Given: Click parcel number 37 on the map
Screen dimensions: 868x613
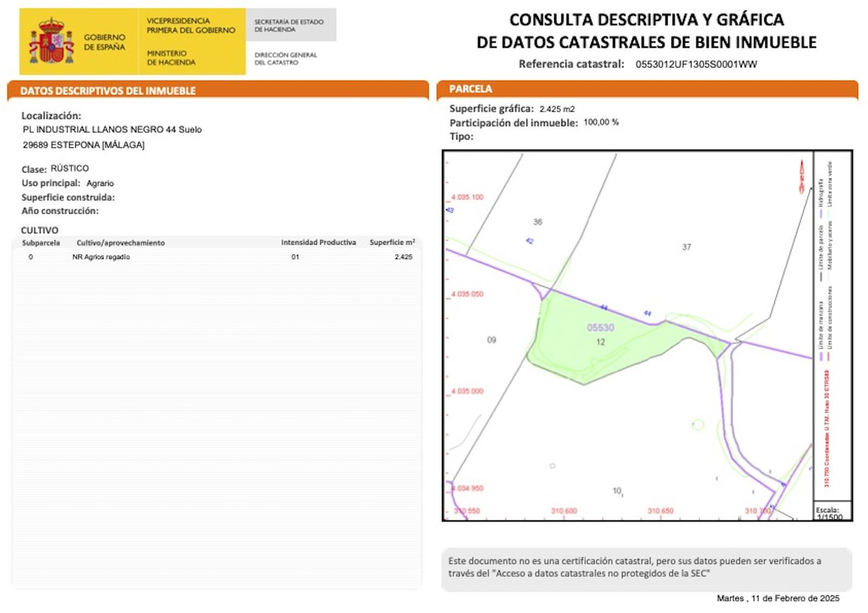Looking at the screenshot, I should [x=686, y=247].
